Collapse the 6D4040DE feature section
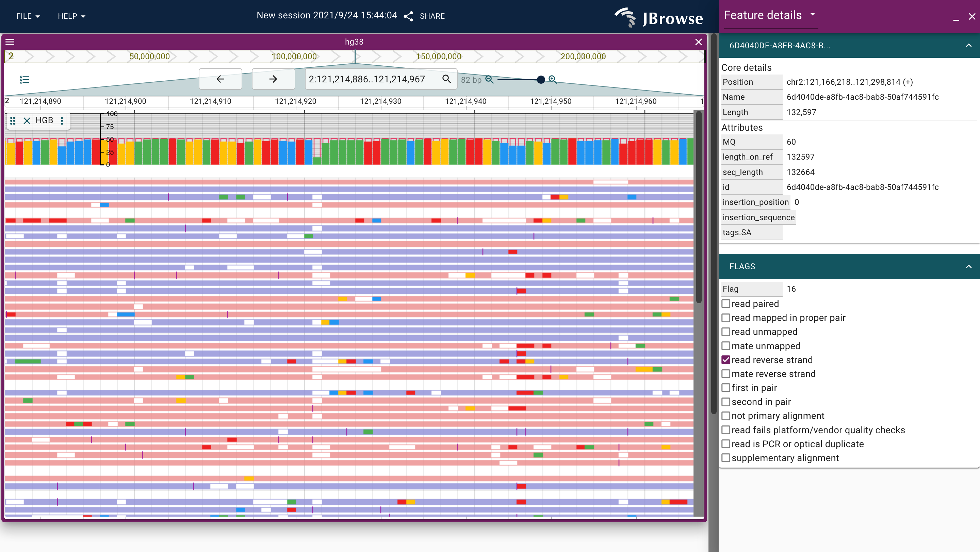Image resolution: width=980 pixels, height=552 pixels. [968, 46]
